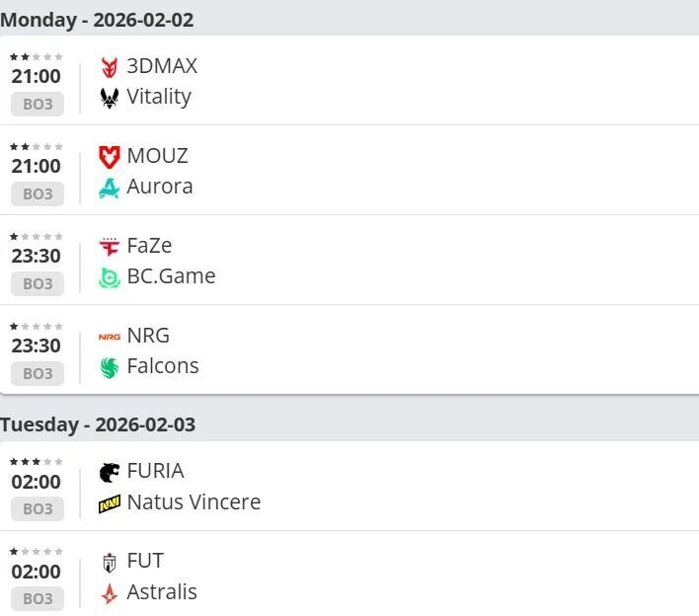The width and height of the screenshot is (699, 616).
Task: Click the FaZe team logo
Action: 110,247
